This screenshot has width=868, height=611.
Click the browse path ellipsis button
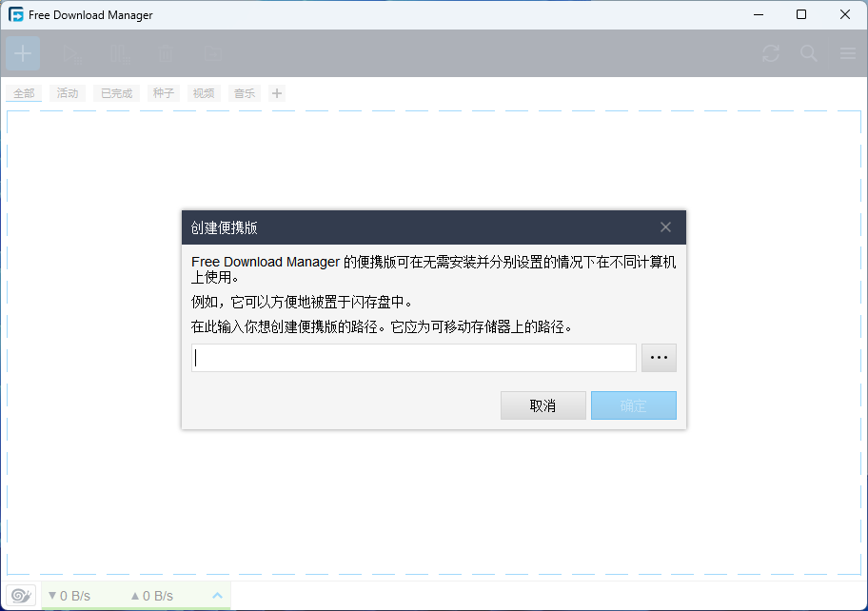[x=659, y=359]
